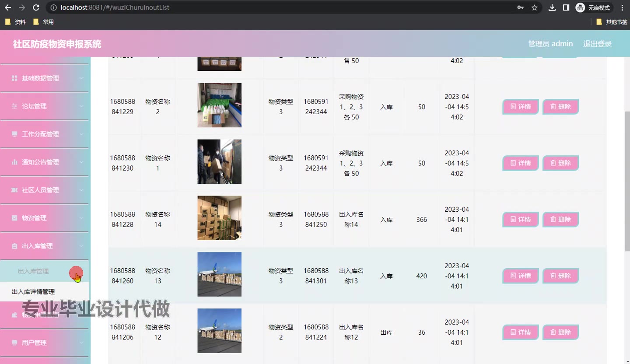630x364 pixels.
Task: Click the password key icon in address bar
Action: click(x=520, y=7)
